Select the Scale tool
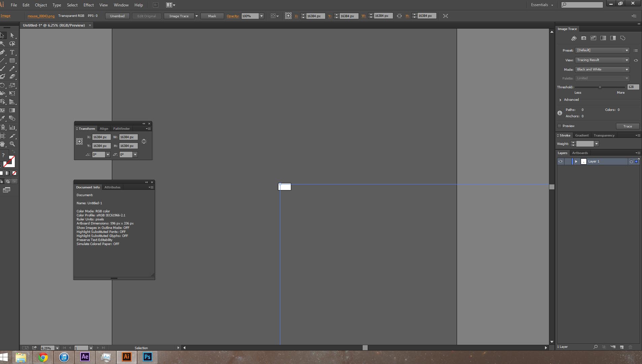642x364 pixels. (x=12, y=85)
